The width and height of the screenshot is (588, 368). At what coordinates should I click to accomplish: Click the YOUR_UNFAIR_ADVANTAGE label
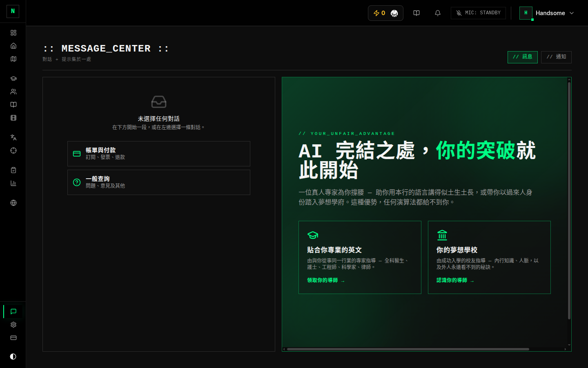tap(347, 134)
